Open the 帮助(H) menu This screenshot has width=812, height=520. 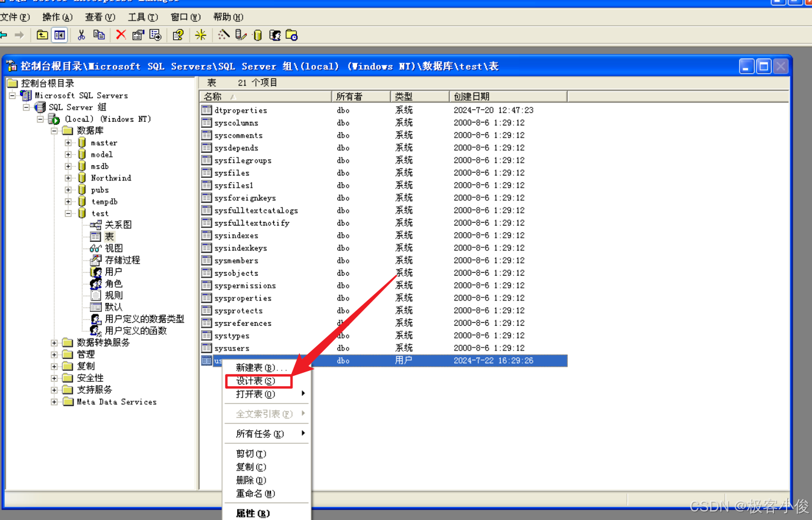(x=229, y=17)
